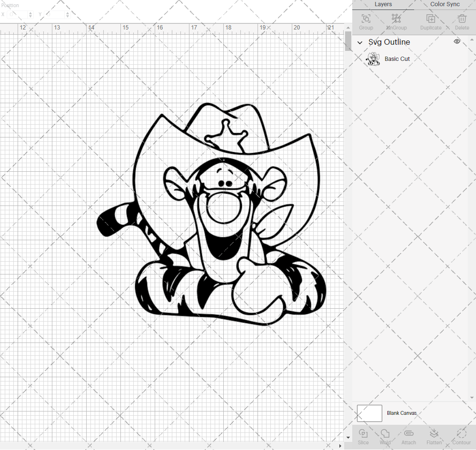Click the Flatten tool

tap(434, 434)
